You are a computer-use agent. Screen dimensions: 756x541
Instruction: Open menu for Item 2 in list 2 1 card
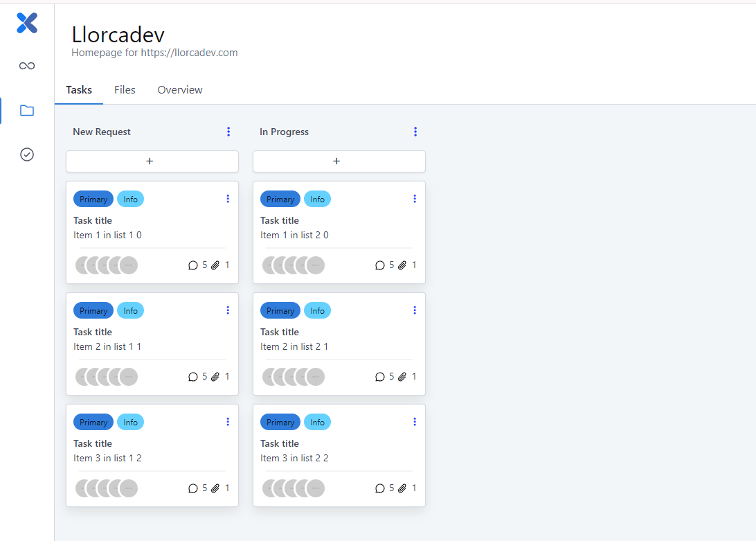click(415, 310)
